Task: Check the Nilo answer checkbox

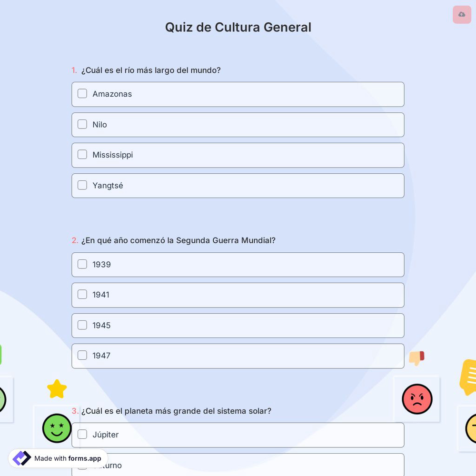Action: (x=82, y=124)
